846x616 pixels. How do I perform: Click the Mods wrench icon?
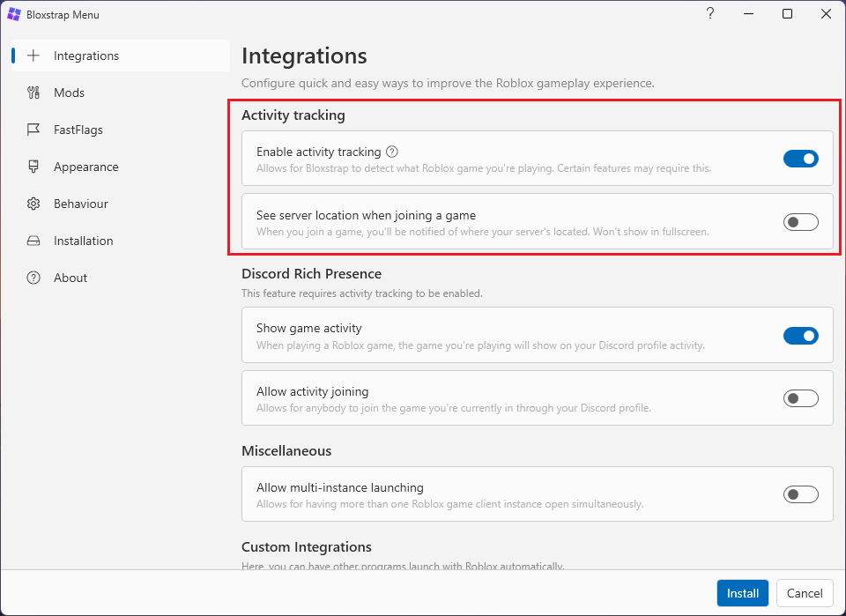[x=33, y=93]
